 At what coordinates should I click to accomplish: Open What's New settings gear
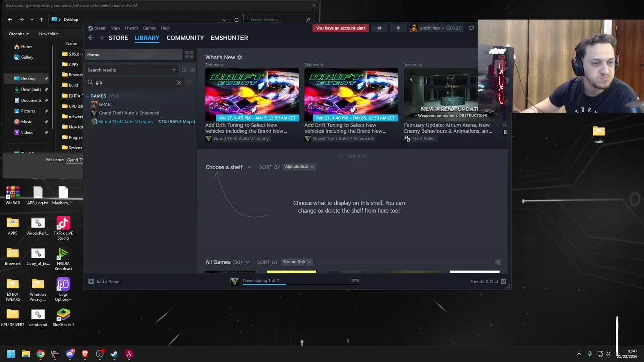[239, 57]
